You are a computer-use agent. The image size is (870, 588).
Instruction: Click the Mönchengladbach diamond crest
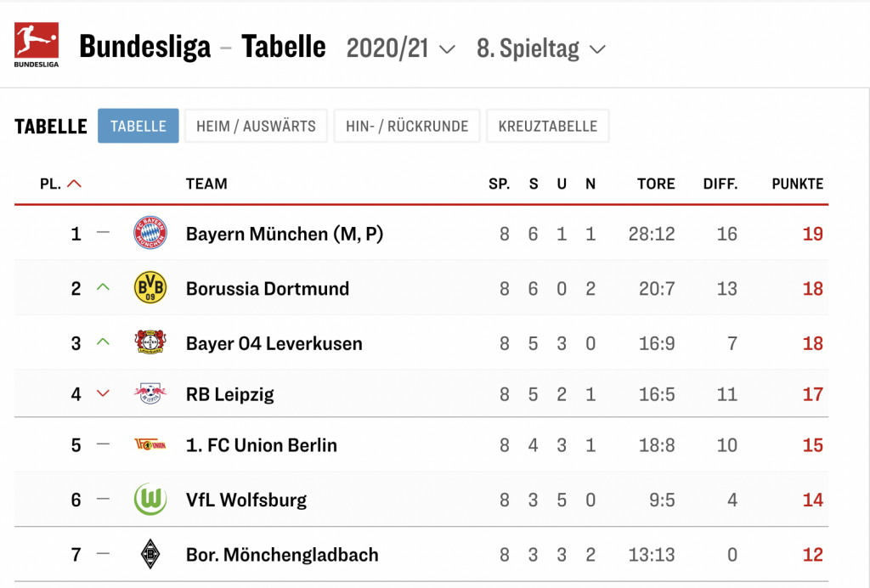pos(150,555)
